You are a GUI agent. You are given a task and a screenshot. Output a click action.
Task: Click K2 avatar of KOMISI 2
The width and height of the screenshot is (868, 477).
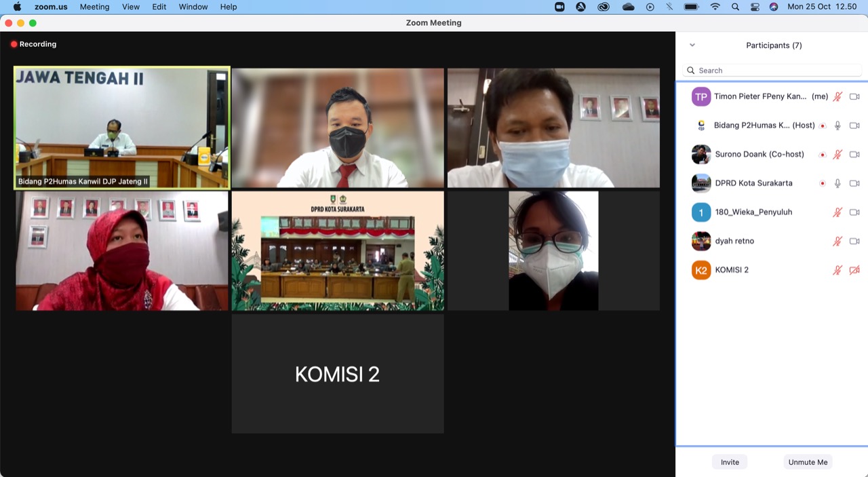coord(701,270)
